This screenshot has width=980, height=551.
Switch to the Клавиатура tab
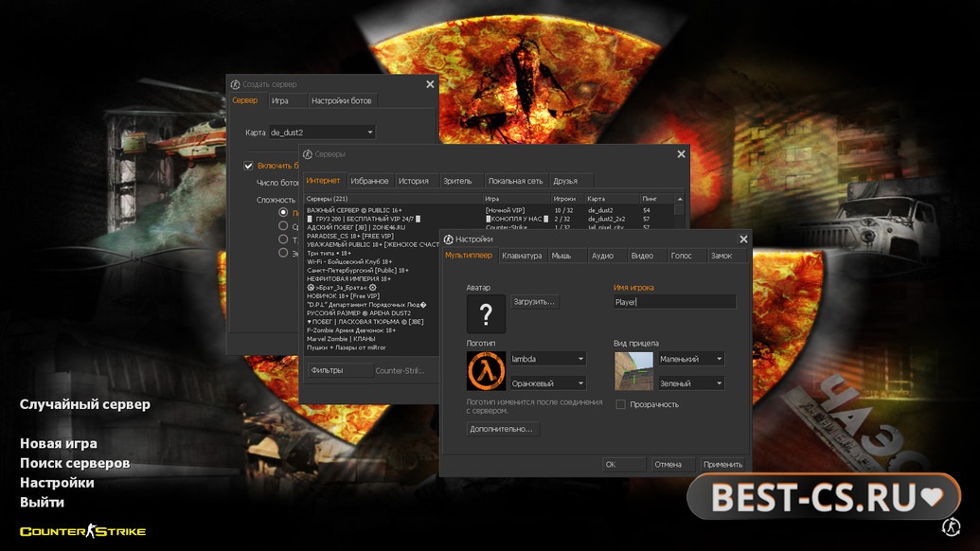(522, 256)
